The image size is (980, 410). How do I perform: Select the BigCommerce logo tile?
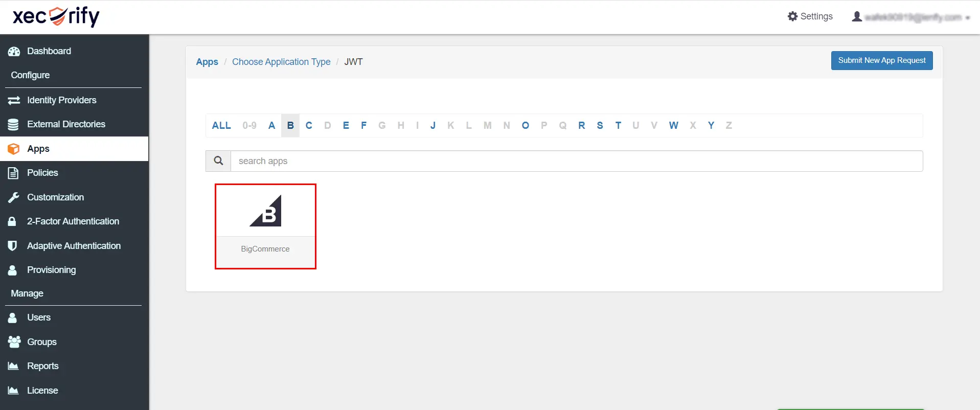click(265, 211)
